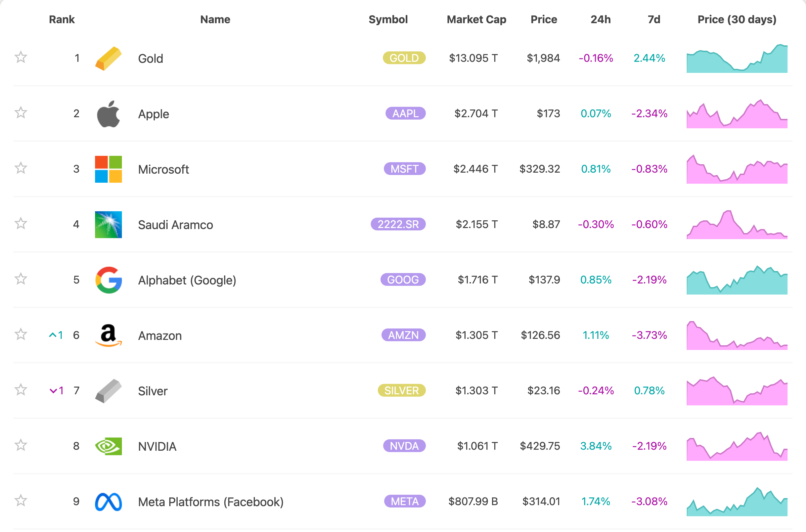This screenshot has width=806, height=532.
Task: Open the Meta Platforms (Facebook) link
Action: point(211,502)
